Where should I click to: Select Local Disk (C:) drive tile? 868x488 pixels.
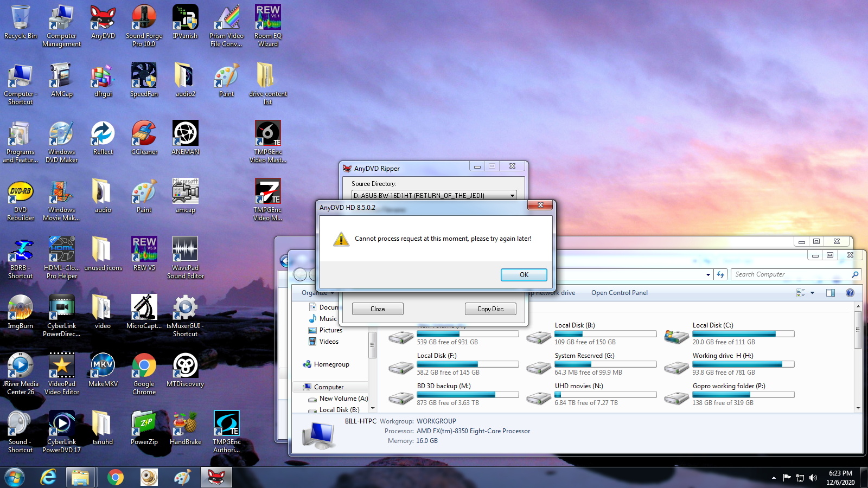[x=730, y=333]
